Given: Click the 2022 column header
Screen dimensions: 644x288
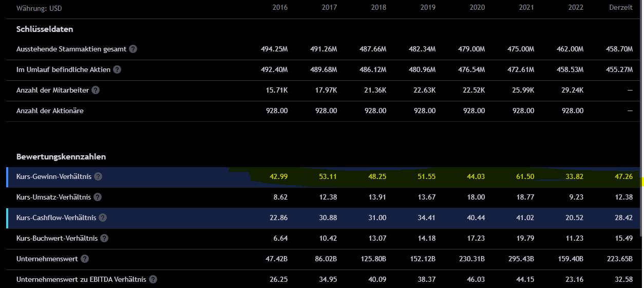Looking at the screenshot, I should (576, 8).
